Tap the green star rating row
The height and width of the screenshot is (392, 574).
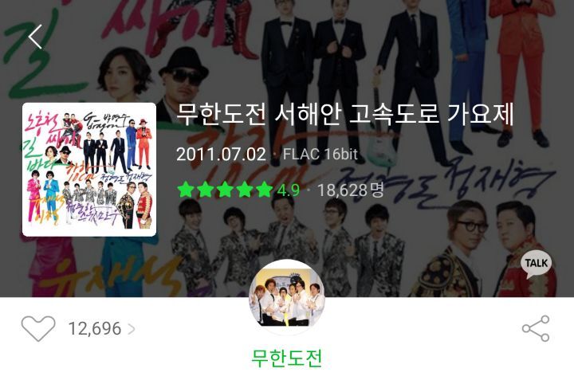click(225, 190)
